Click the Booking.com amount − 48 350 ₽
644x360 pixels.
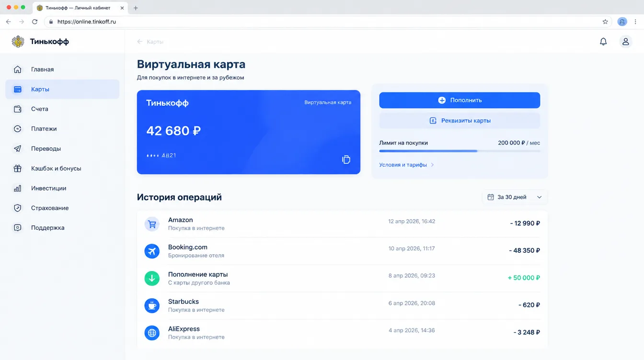pyautogui.click(x=525, y=250)
